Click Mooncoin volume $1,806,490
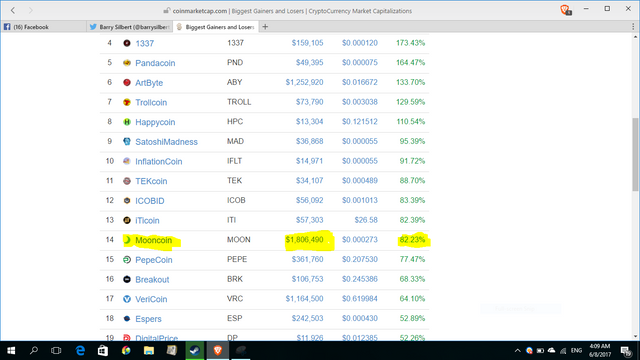This screenshot has height=360, width=640. (304, 240)
